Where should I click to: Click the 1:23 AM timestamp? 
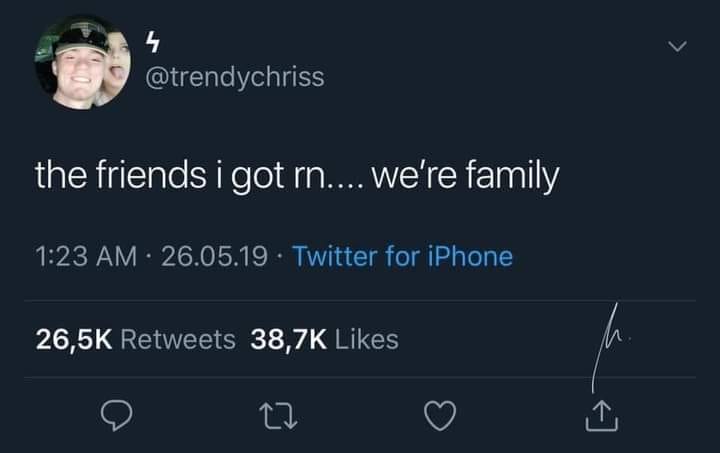click(x=86, y=256)
